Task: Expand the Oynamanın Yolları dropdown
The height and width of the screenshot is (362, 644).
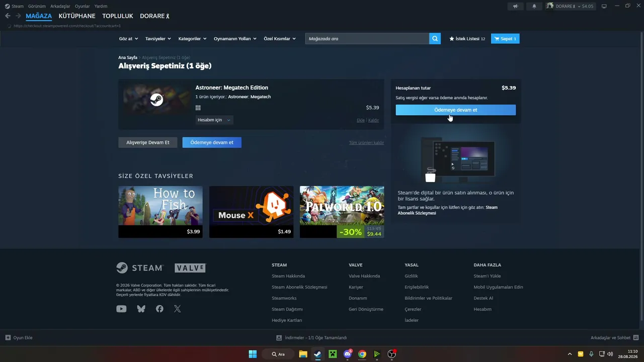Action: coord(235,39)
